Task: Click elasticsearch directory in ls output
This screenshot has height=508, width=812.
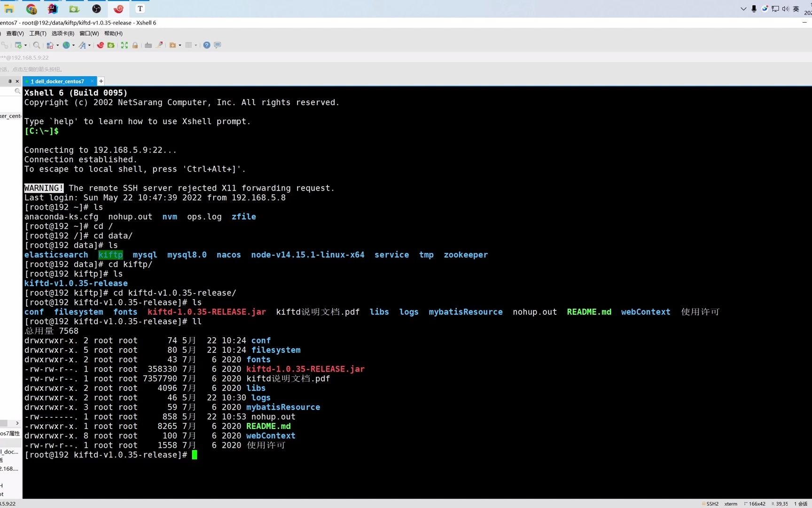Action: (x=56, y=255)
